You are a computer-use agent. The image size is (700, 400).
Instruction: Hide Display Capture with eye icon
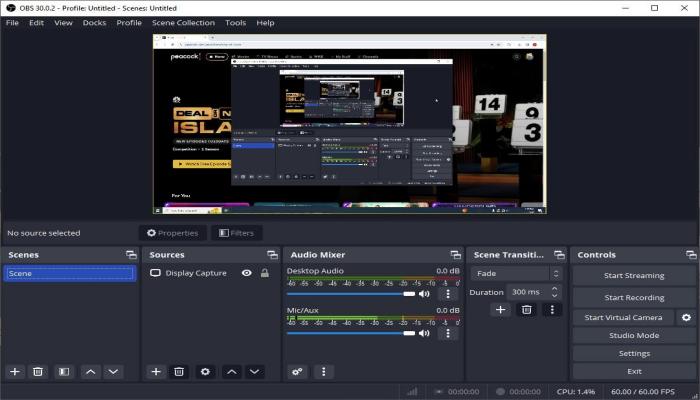tap(246, 273)
